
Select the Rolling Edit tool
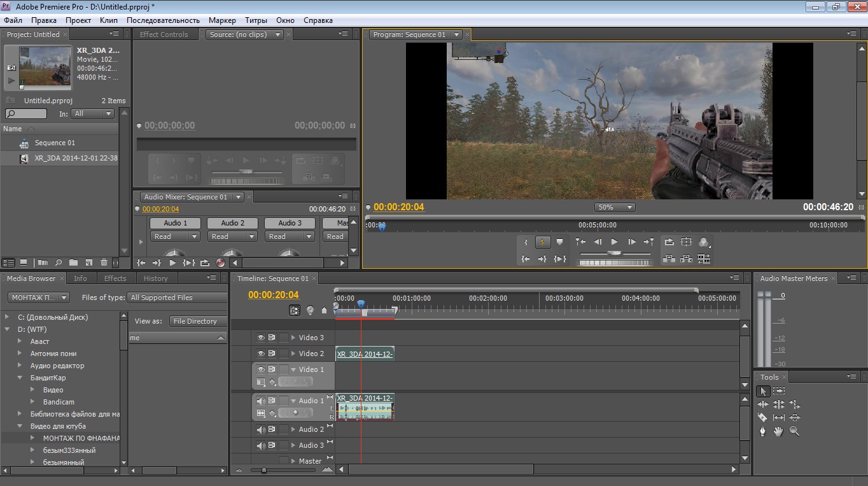coord(779,404)
